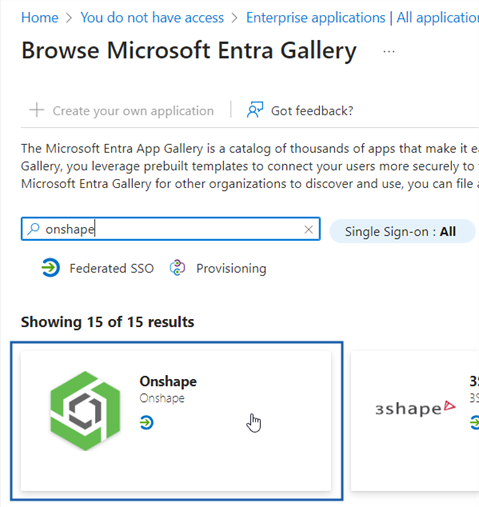The height and width of the screenshot is (507, 479).
Task: Open Enterprise applications breadcrumb link
Action: coord(362,17)
